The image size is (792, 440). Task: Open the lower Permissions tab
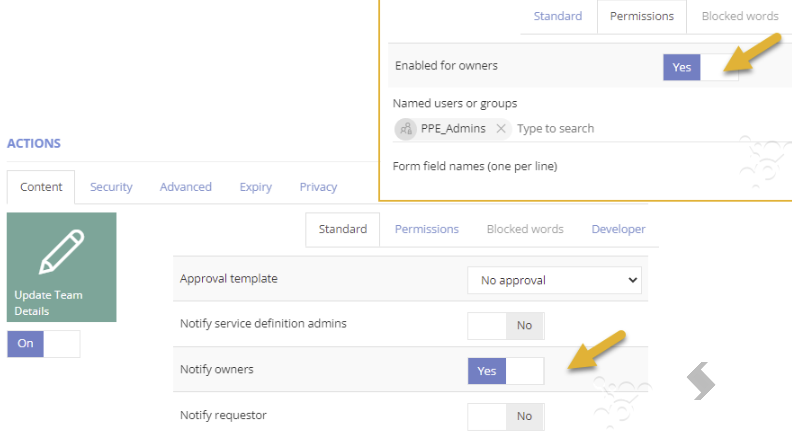click(427, 229)
